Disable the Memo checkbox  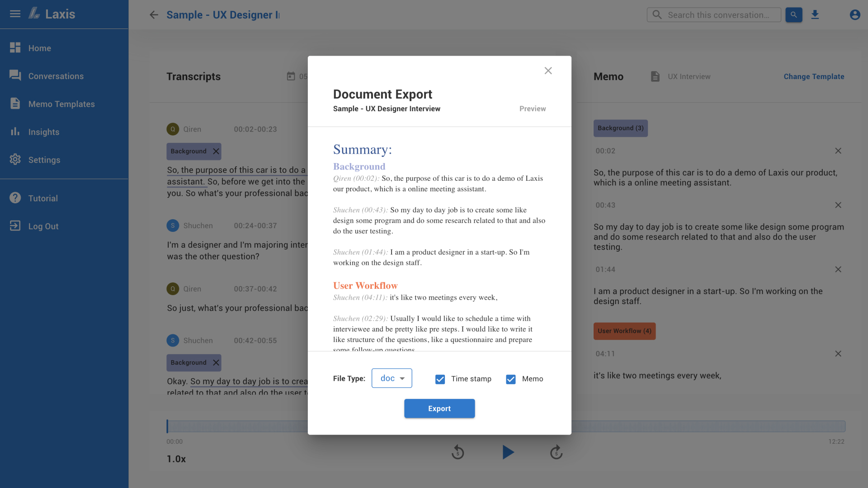(510, 379)
